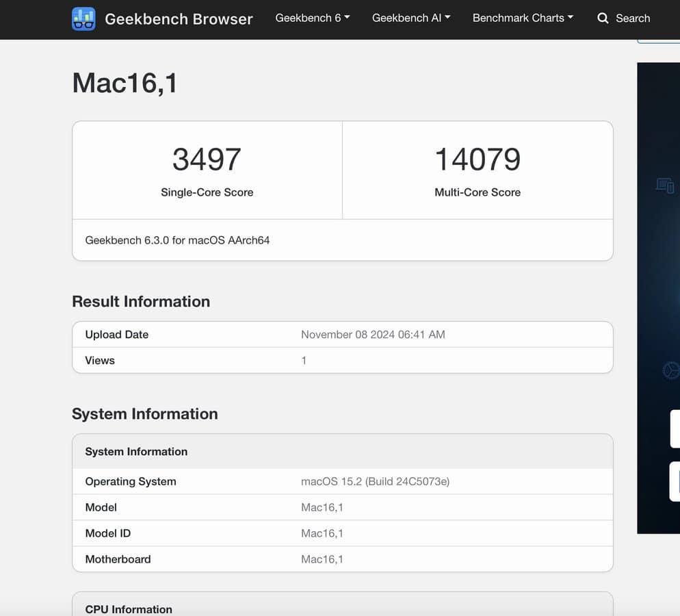Viewport: 680px width, 616px height.
Task: Click the macOS 15.2 build value
Action: pos(375,481)
